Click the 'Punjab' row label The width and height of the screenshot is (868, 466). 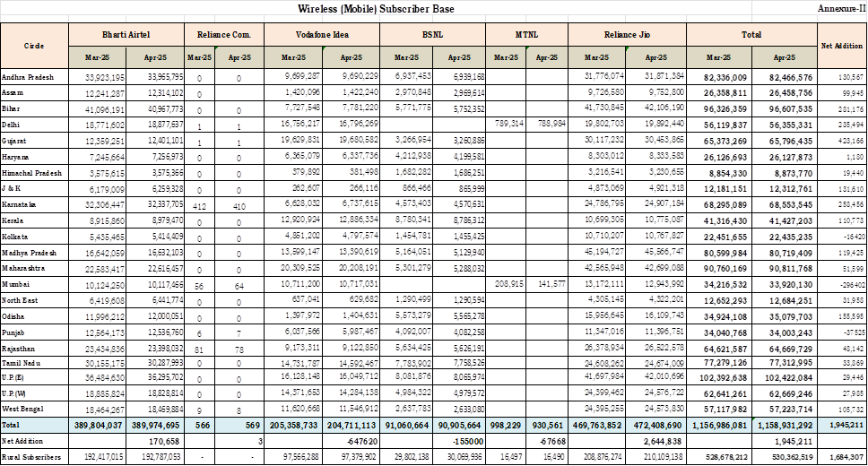[13, 332]
